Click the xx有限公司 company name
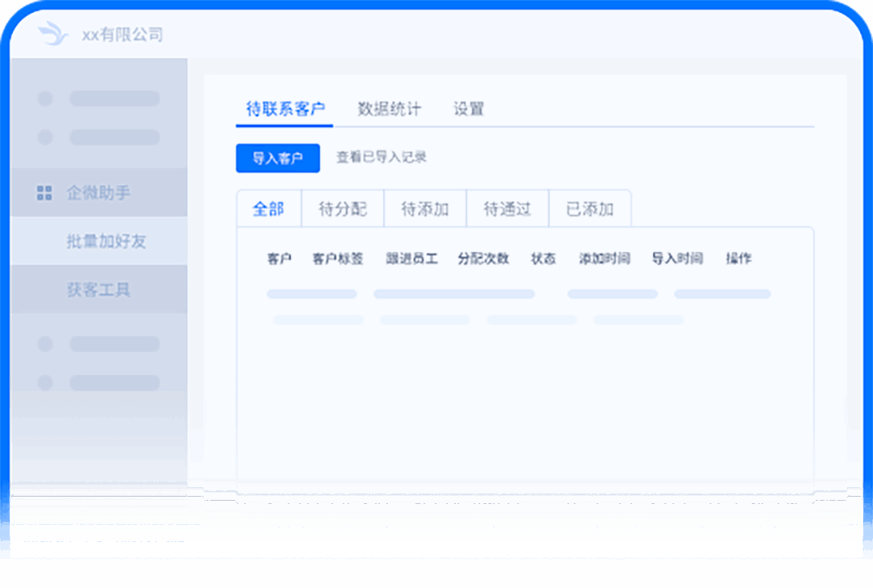Image resolution: width=873 pixels, height=588 pixels. click(122, 35)
